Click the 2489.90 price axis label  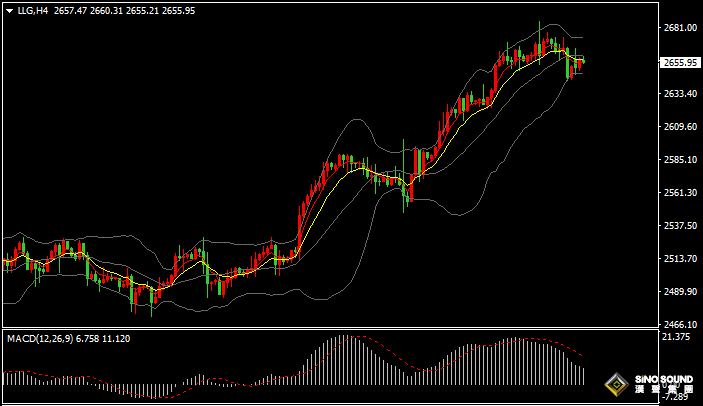tap(680, 291)
